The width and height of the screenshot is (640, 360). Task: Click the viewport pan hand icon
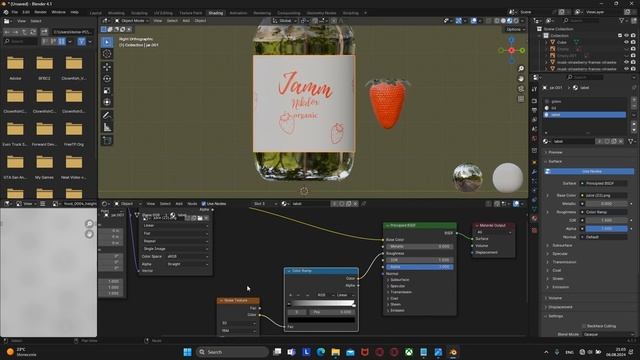tap(521, 79)
